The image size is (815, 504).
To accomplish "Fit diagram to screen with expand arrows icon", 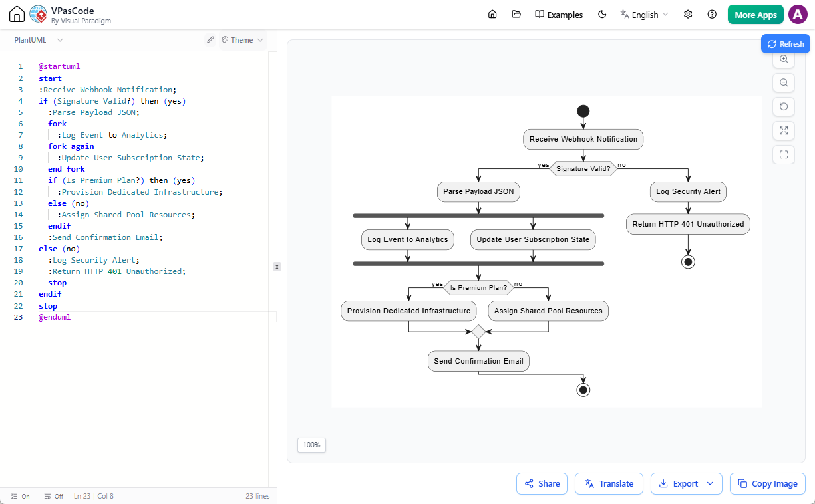I will 784,131.
